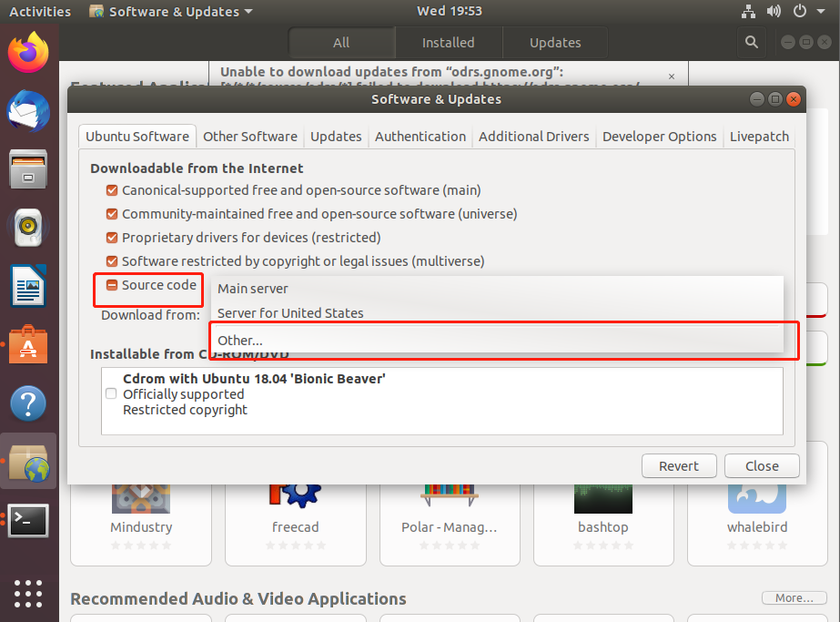Click the search icon in Ubuntu Software
This screenshot has width=840, height=622.
(x=752, y=42)
